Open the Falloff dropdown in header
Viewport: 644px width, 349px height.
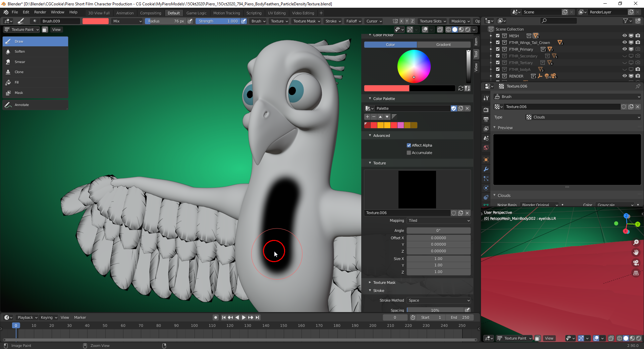(354, 21)
